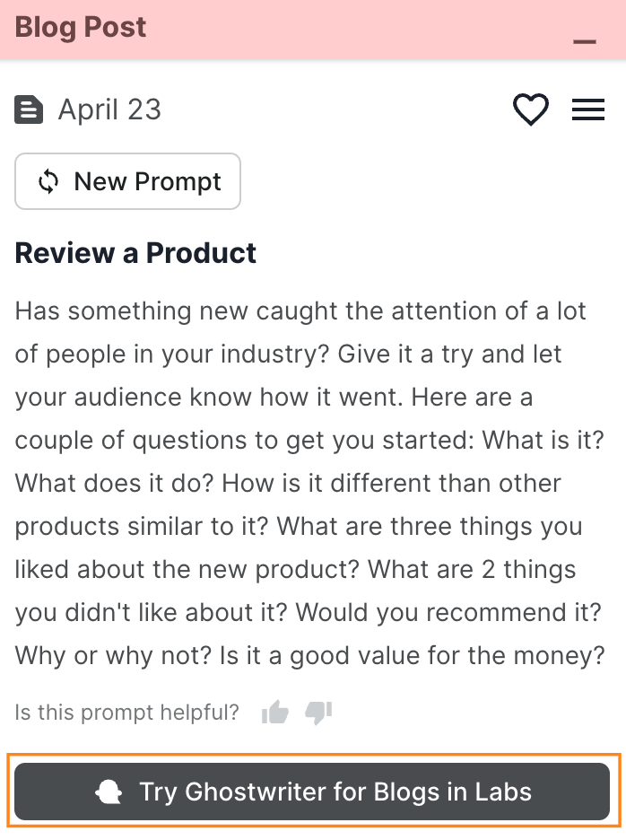Click the Review a Product heading
The height and width of the screenshot is (840, 626).
[135, 253]
